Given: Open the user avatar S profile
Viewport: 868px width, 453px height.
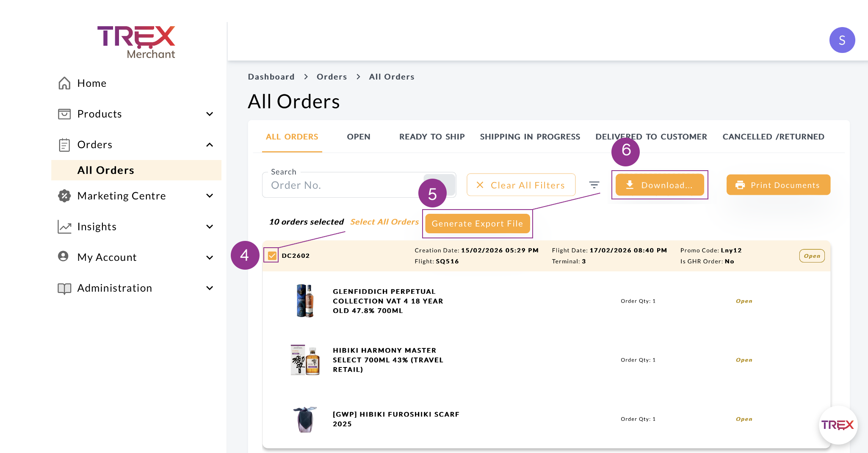Looking at the screenshot, I should (842, 40).
